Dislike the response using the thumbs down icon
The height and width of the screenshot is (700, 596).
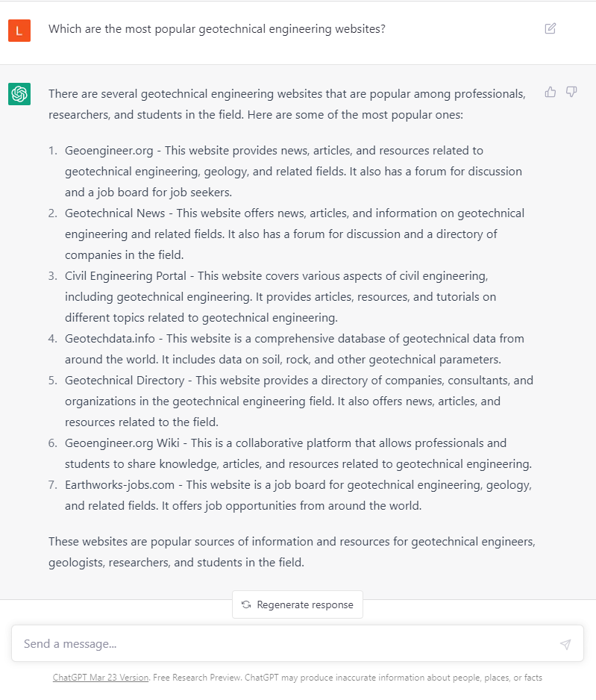(x=571, y=91)
